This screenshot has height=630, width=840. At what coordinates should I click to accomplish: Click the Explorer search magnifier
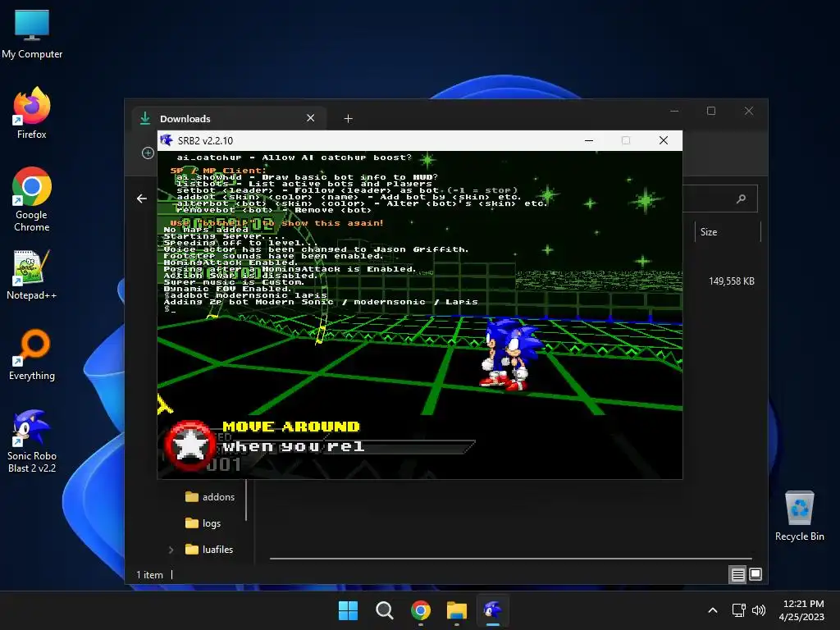[x=741, y=199]
